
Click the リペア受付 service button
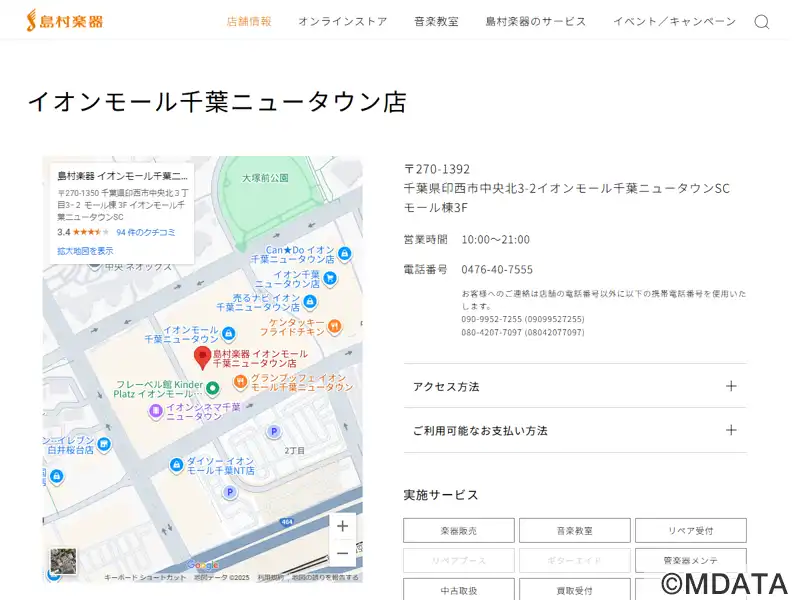coord(691,531)
